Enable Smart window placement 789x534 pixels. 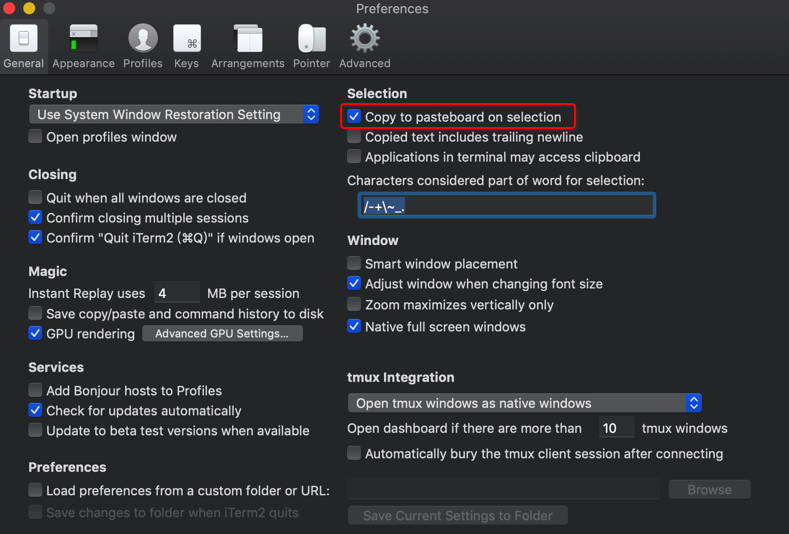pos(354,264)
